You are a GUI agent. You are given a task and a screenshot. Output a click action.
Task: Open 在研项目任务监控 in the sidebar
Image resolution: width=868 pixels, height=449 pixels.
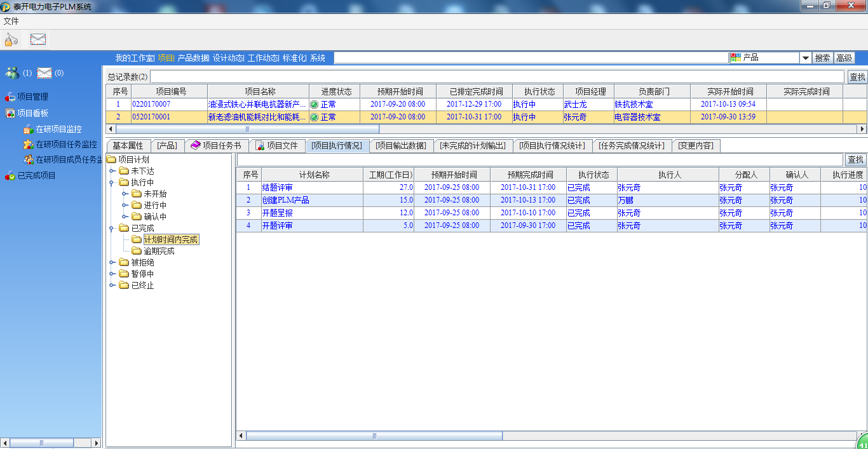tap(66, 144)
